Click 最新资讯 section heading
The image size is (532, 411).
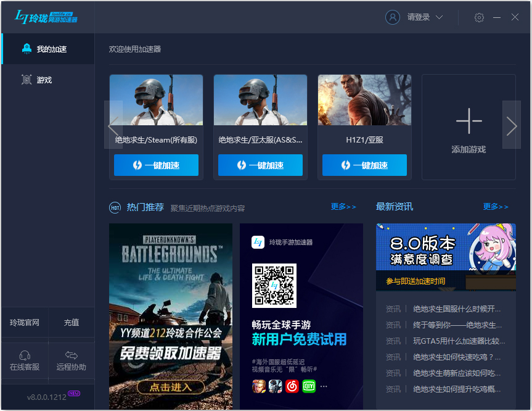point(395,207)
